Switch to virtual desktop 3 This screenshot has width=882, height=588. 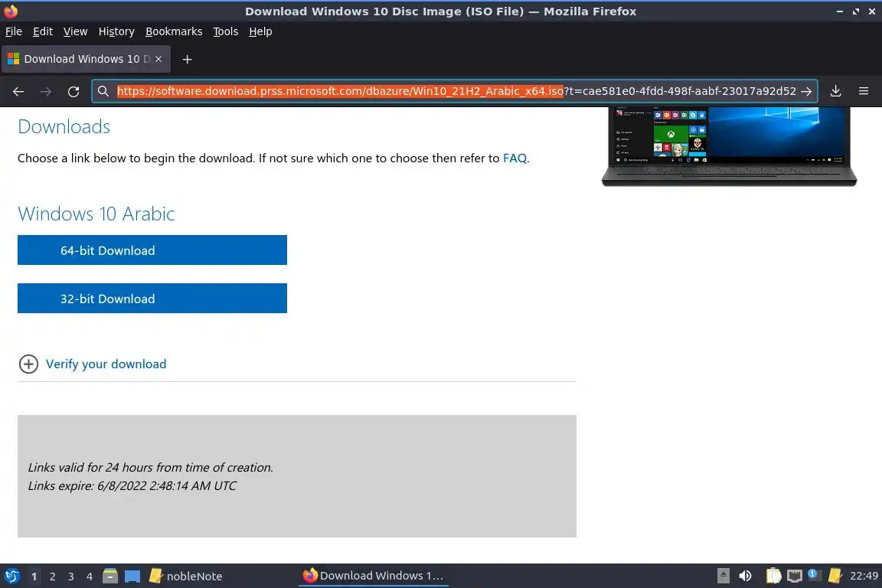click(x=71, y=577)
